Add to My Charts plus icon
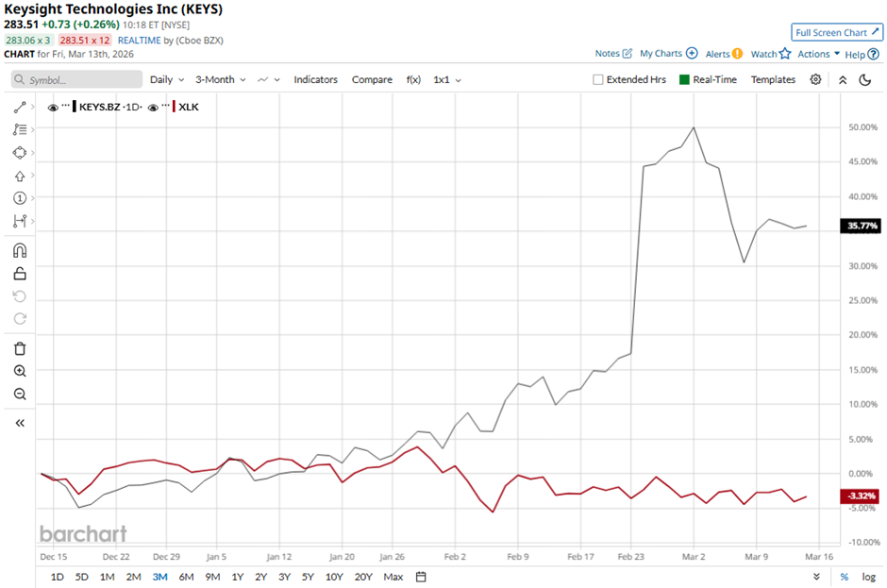Screen dimensions: 887x588 [x=692, y=53]
